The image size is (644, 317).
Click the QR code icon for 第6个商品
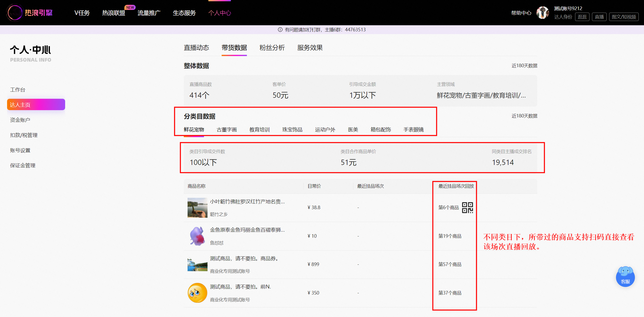point(468,208)
